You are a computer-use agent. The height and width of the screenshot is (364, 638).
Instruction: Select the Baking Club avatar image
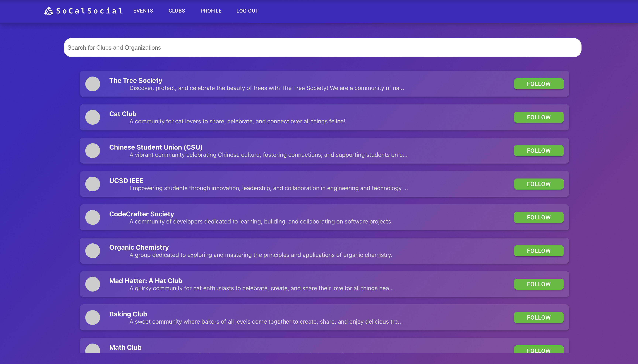93,317
